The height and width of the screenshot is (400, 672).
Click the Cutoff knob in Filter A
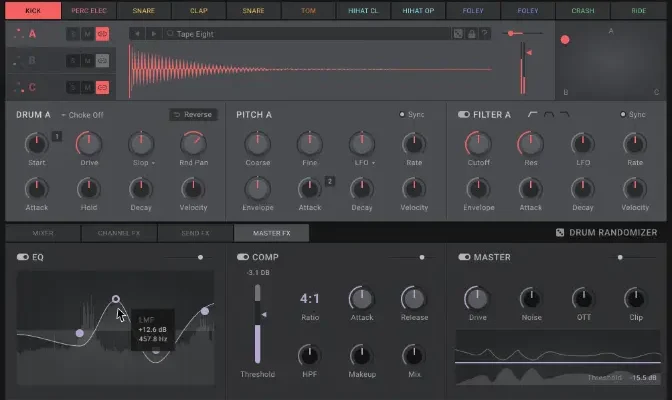pos(478,144)
